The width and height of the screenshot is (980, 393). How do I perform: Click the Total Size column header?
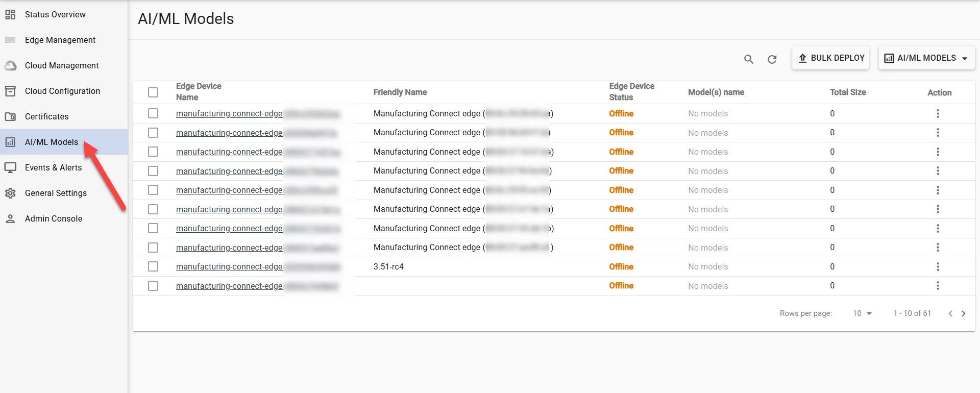(x=848, y=92)
